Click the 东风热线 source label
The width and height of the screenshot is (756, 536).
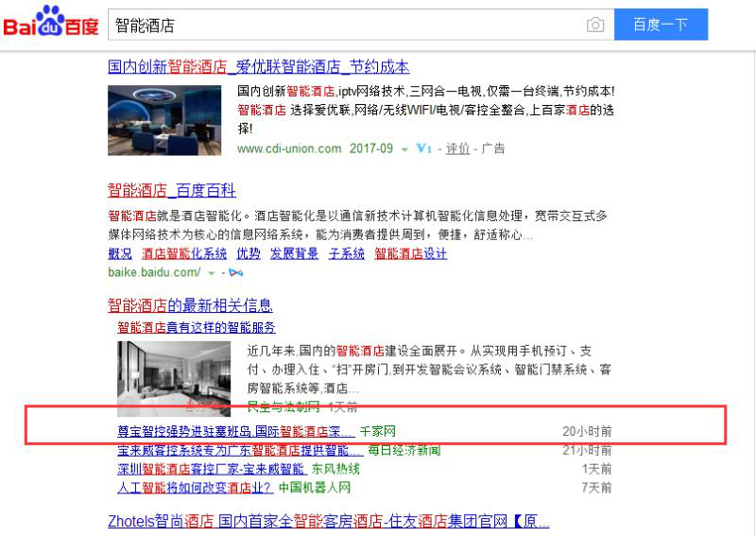335,469
